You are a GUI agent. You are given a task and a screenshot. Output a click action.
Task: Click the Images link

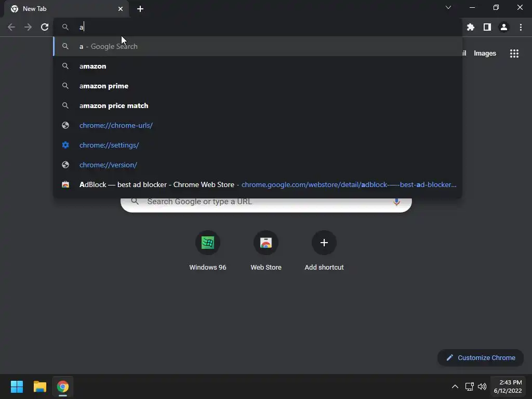click(x=485, y=54)
